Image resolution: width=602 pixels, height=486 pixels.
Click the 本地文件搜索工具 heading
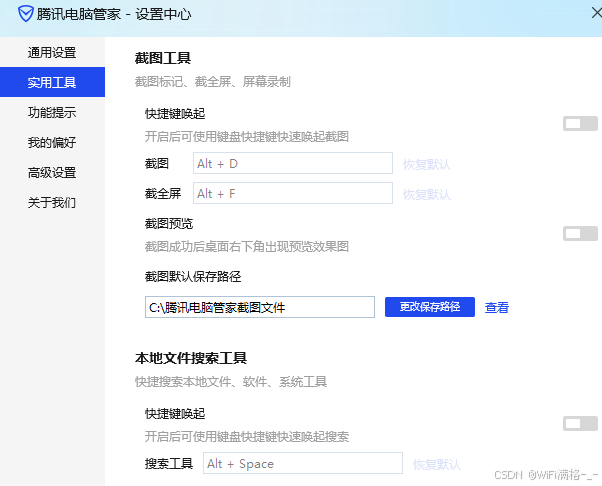pos(190,358)
